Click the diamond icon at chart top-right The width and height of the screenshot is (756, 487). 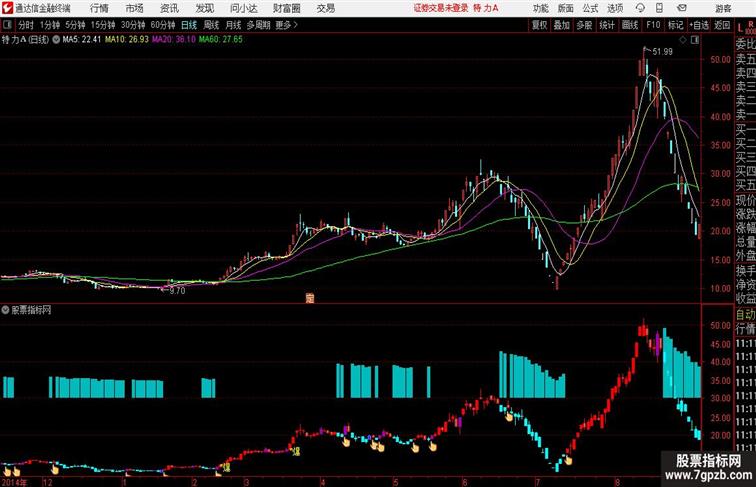683,40
